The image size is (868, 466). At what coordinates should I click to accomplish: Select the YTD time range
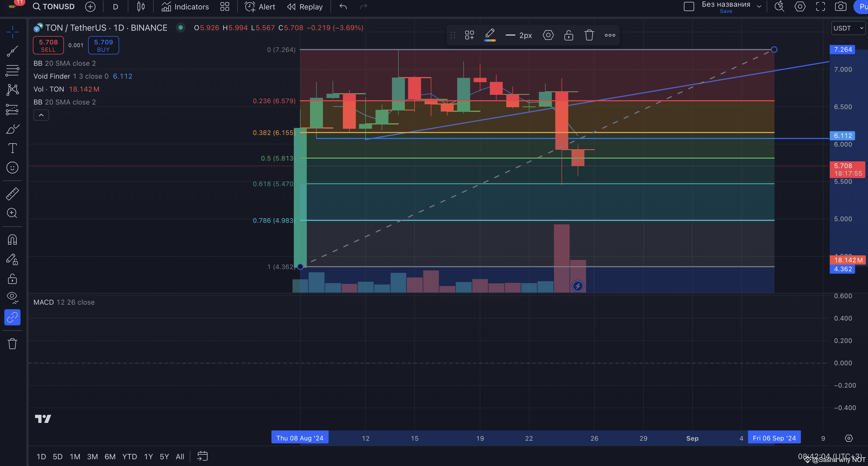pos(129,457)
